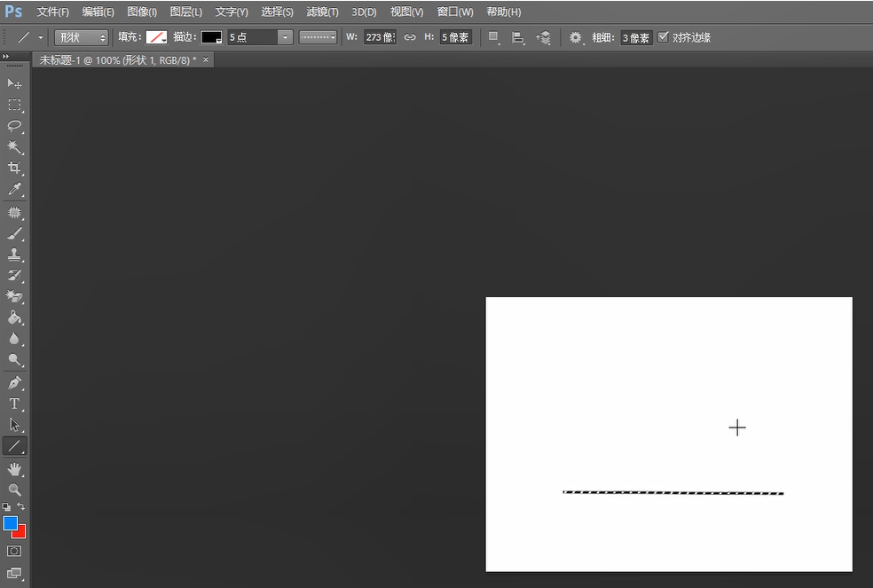Click the blue foreground color swatch
Viewport: 873px width, 588px height.
pyautogui.click(x=10, y=523)
